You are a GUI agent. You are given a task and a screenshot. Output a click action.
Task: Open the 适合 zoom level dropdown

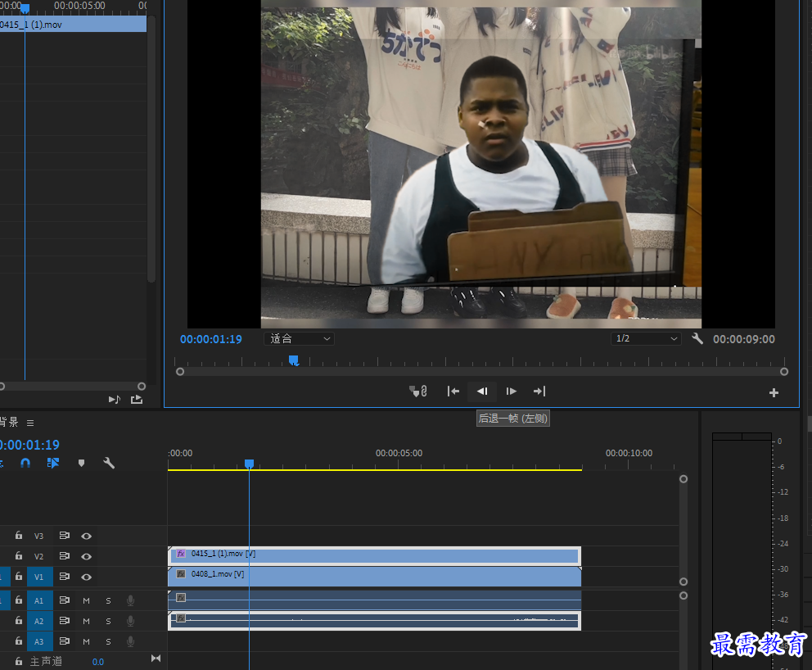[300, 338]
